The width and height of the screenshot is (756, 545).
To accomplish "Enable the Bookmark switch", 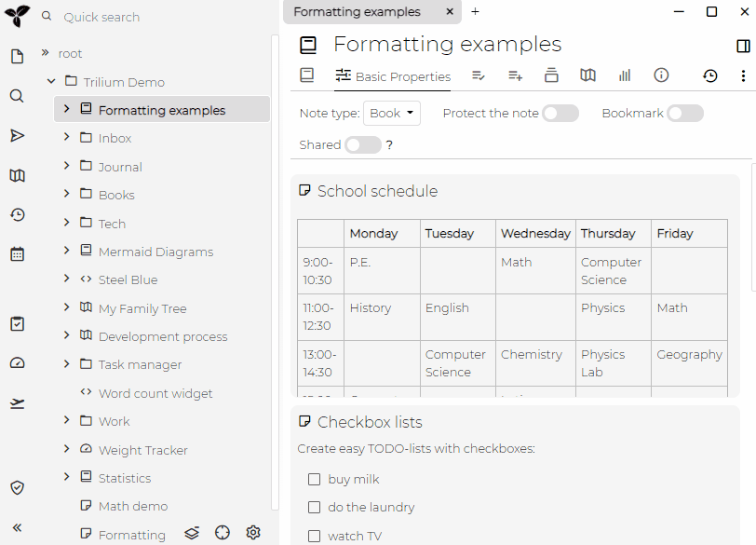I will 684,114.
